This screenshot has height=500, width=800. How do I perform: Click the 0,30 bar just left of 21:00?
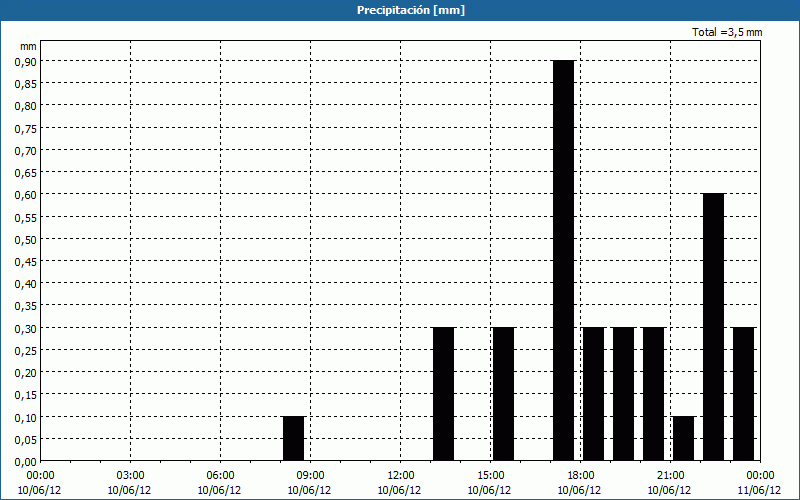pos(654,394)
